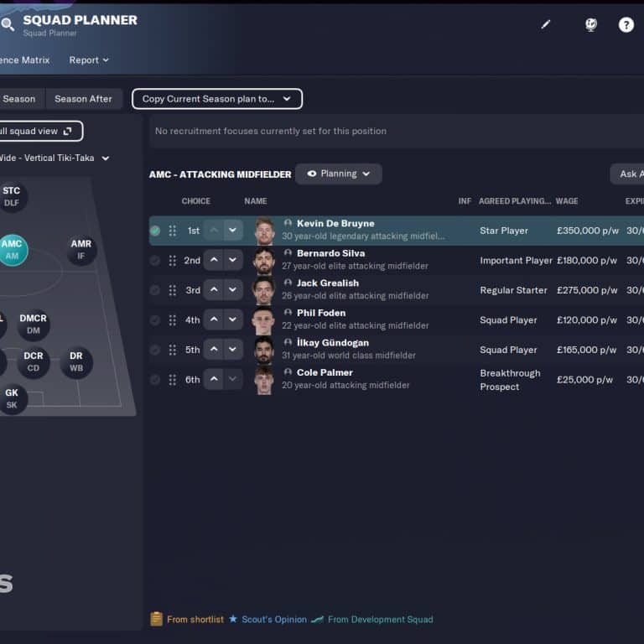Click the search magnifier icon
The height and width of the screenshot is (644, 644).
[x=8, y=24]
